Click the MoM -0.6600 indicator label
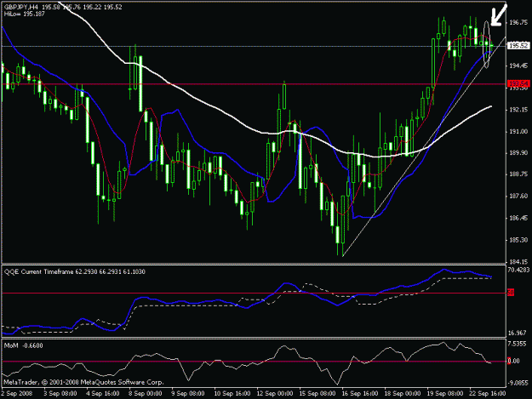 (x=24, y=345)
